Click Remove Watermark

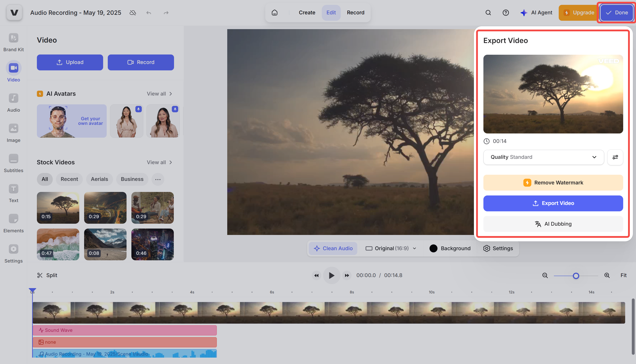(553, 182)
